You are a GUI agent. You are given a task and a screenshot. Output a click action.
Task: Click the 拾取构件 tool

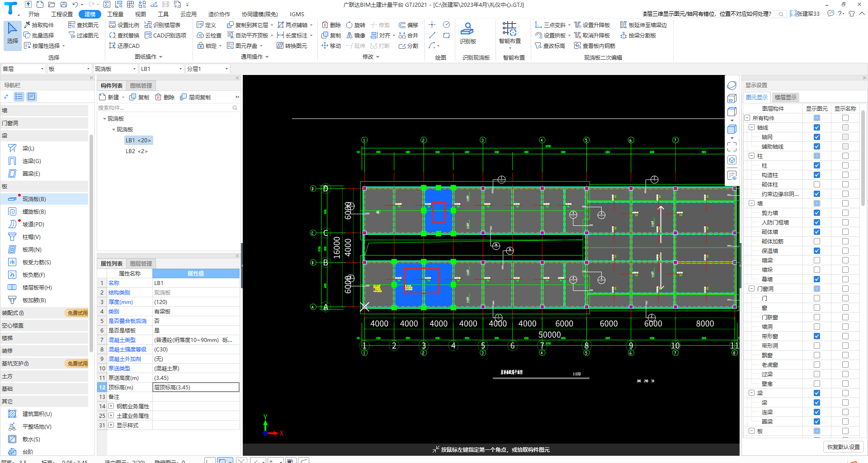click(39, 25)
